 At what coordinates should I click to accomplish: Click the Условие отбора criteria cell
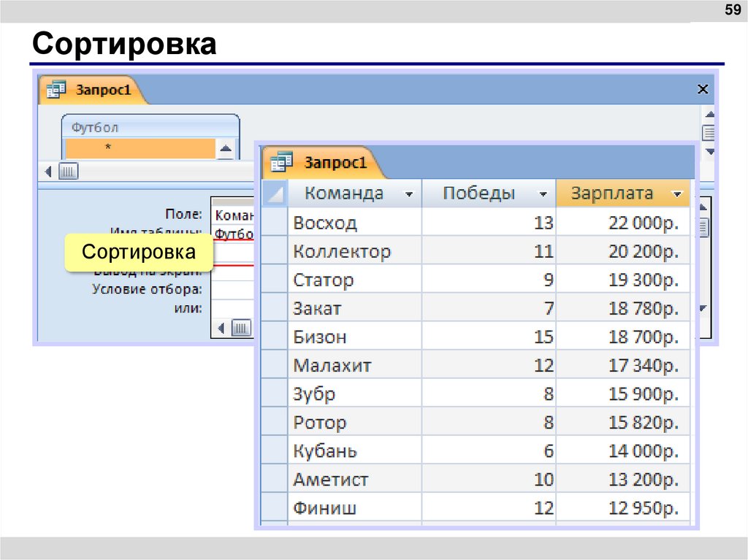click(234, 288)
